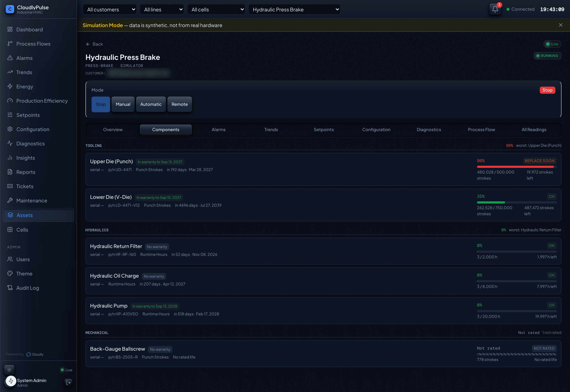Click the Trends line-chart icon

(x=10, y=72)
